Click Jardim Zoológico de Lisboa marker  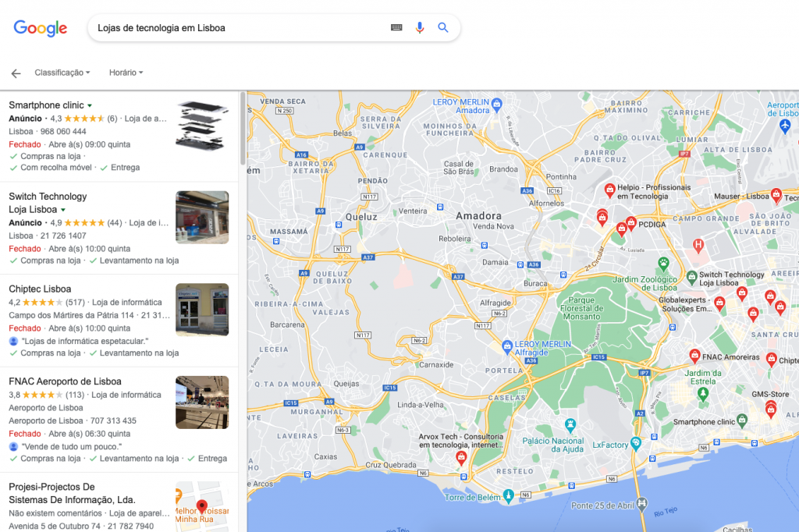[663, 264]
